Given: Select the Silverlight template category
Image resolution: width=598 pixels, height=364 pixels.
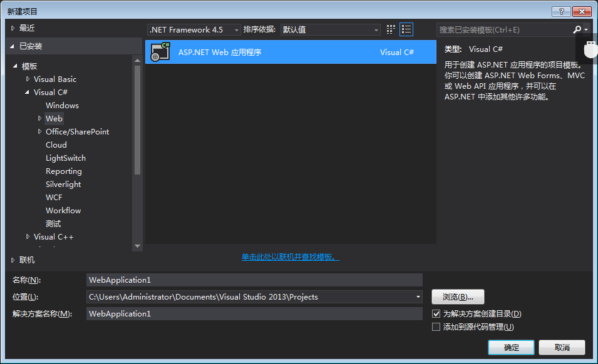Looking at the screenshot, I should (x=63, y=185).
